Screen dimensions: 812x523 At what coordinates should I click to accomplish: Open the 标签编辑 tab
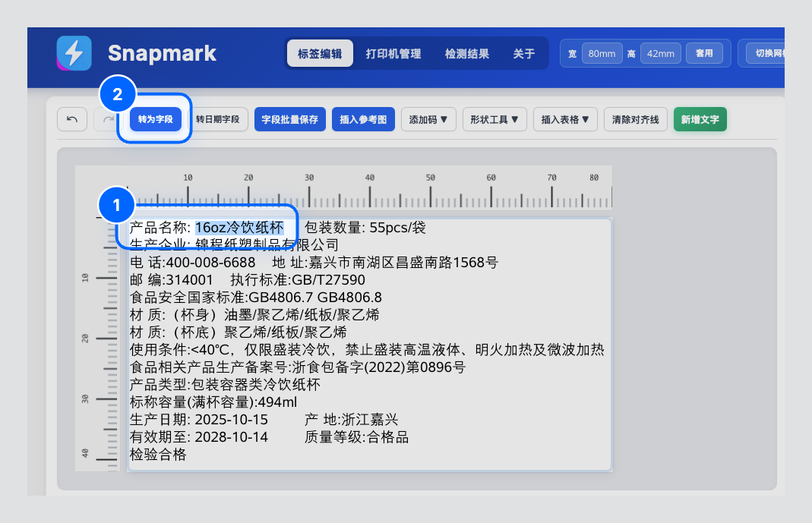pos(320,54)
